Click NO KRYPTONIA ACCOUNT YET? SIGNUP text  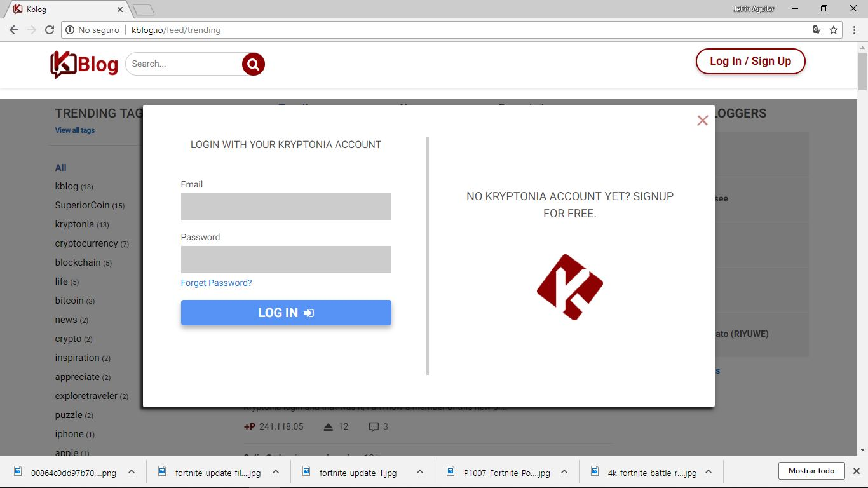click(x=570, y=205)
